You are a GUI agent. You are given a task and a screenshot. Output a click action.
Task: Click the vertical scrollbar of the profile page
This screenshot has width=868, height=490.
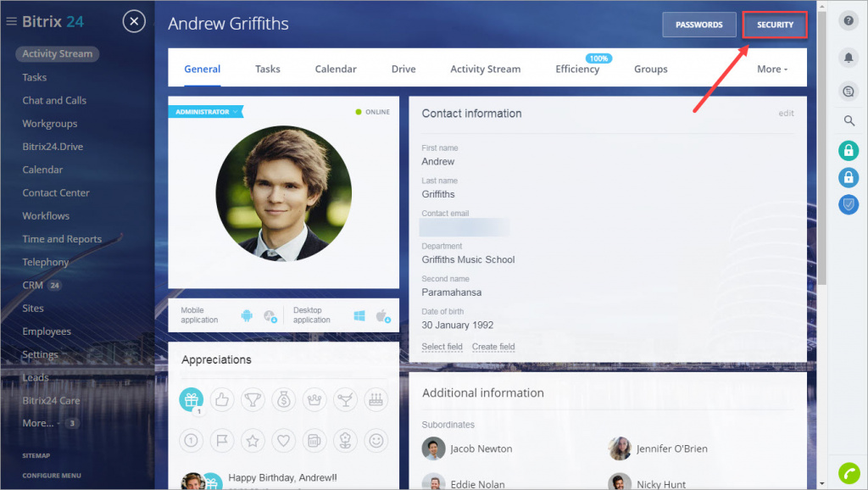coord(822,147)
